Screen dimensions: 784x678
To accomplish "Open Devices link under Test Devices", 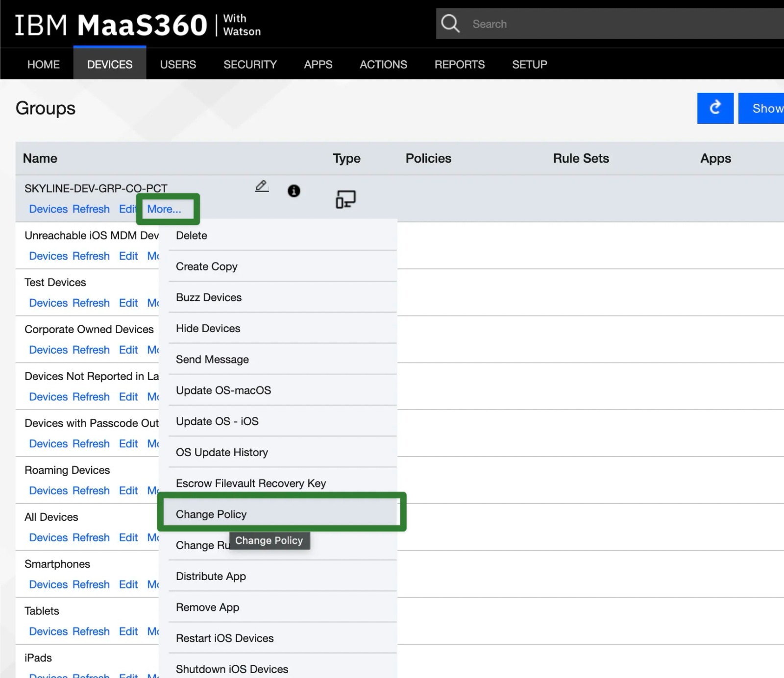I will 49,303.
